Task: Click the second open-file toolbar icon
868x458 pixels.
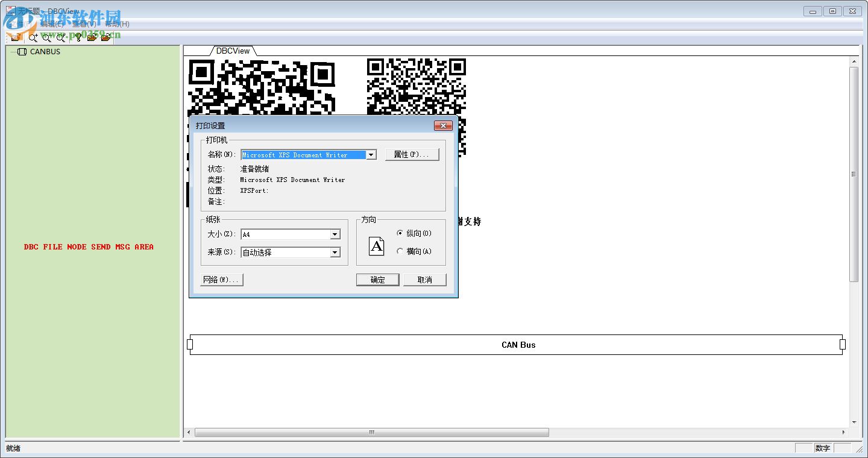Action: [105, 37]
